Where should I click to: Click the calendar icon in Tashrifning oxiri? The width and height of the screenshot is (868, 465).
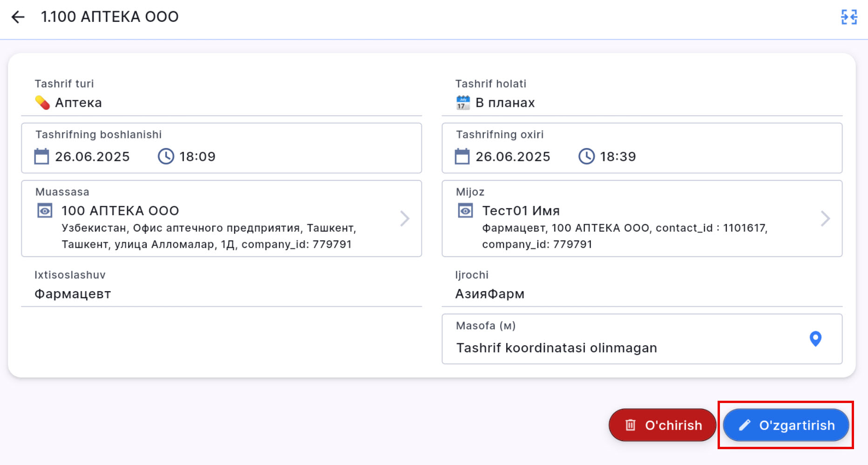click(462, 157)
